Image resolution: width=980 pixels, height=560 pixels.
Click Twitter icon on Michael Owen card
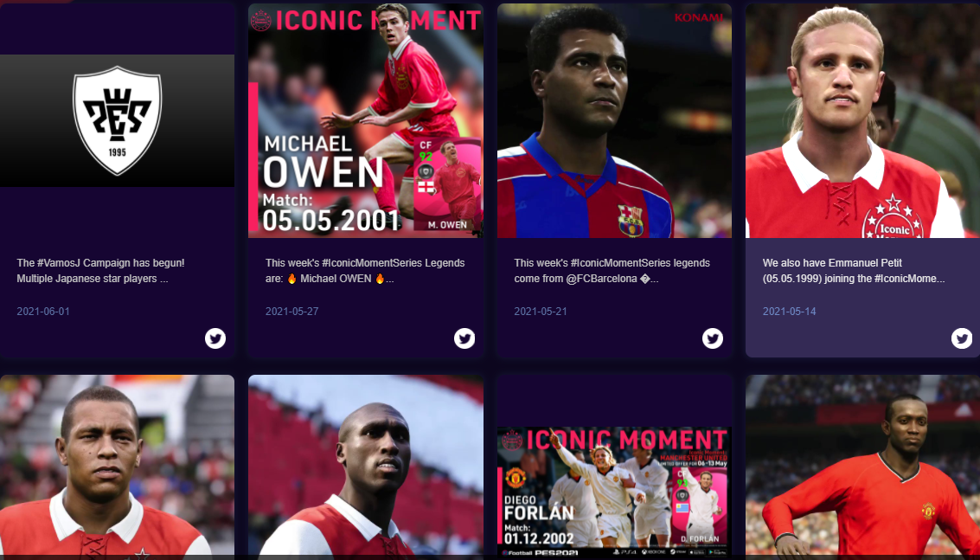click(464, 338)
